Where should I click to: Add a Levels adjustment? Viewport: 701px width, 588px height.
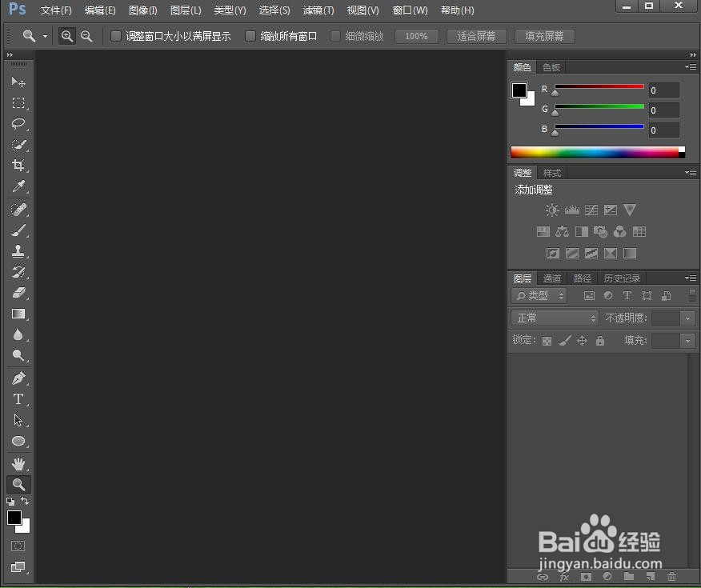coord(572,210)
